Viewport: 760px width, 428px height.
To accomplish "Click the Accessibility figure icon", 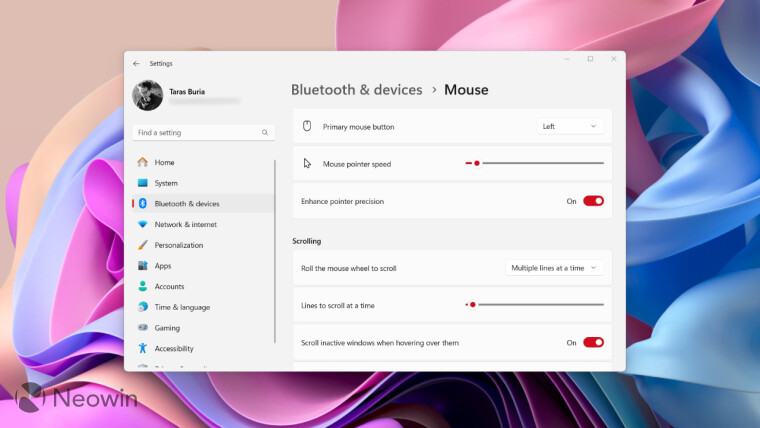I will coord(142,348).
